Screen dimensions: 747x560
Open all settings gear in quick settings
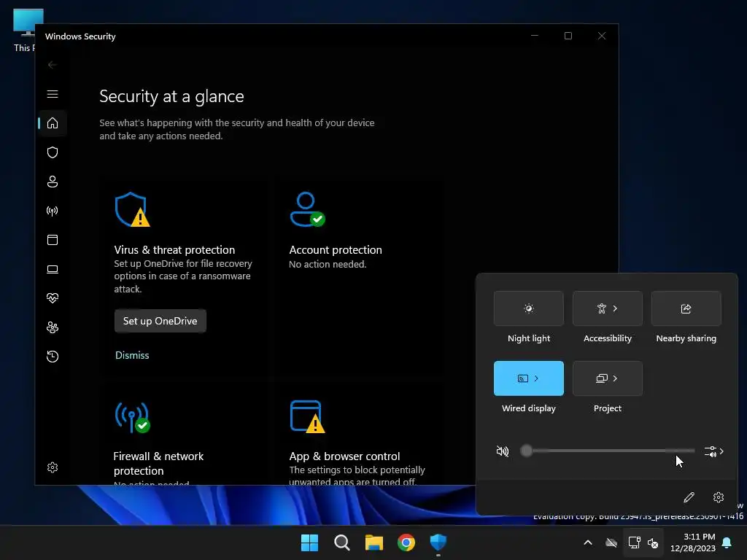click(x=719, y=497)
